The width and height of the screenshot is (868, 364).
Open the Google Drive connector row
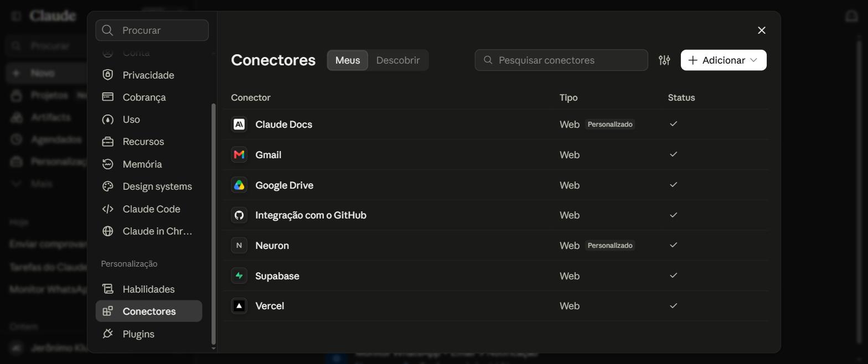(x=496, y=185)
